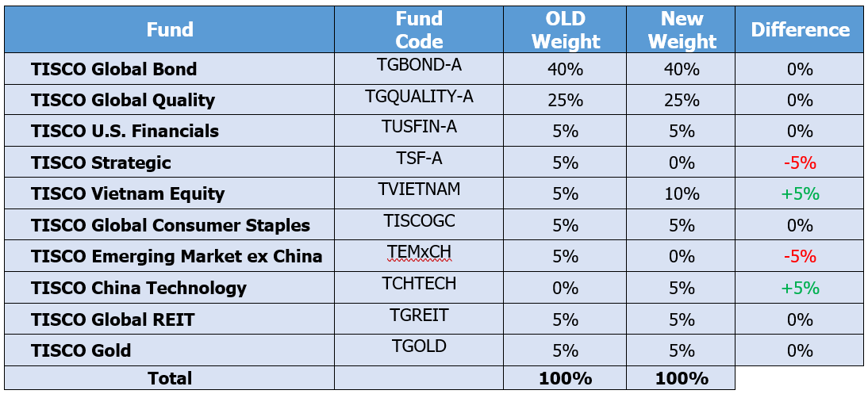Select the TISCO Gold fund name
Viewport: 868px width, 394px height.
click(81, 350)
